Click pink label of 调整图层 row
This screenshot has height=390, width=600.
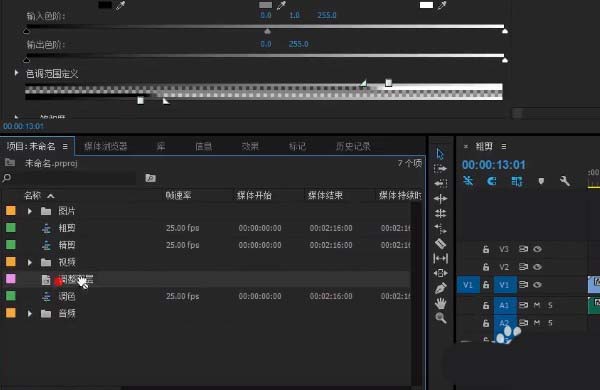11,279
